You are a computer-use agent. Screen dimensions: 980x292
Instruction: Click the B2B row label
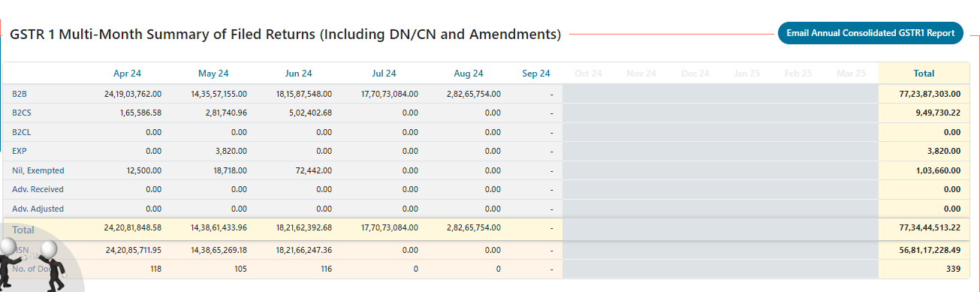[x=19, y=94]
